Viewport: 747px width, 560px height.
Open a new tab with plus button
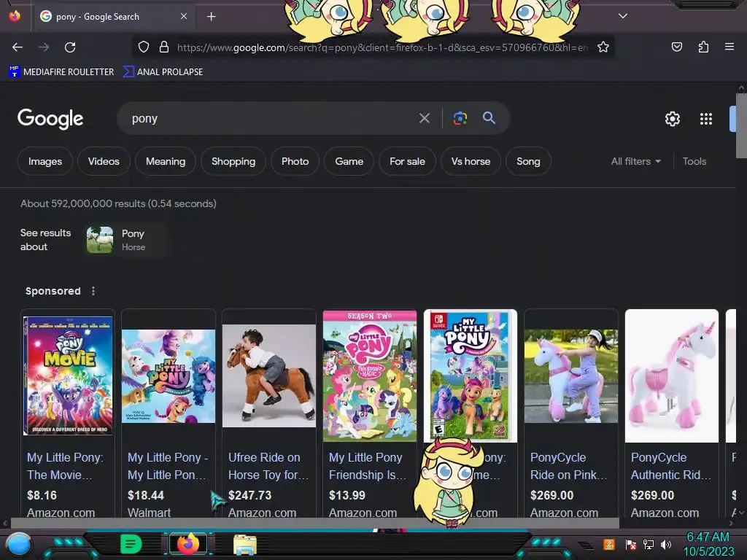click(x=211, y=17)
